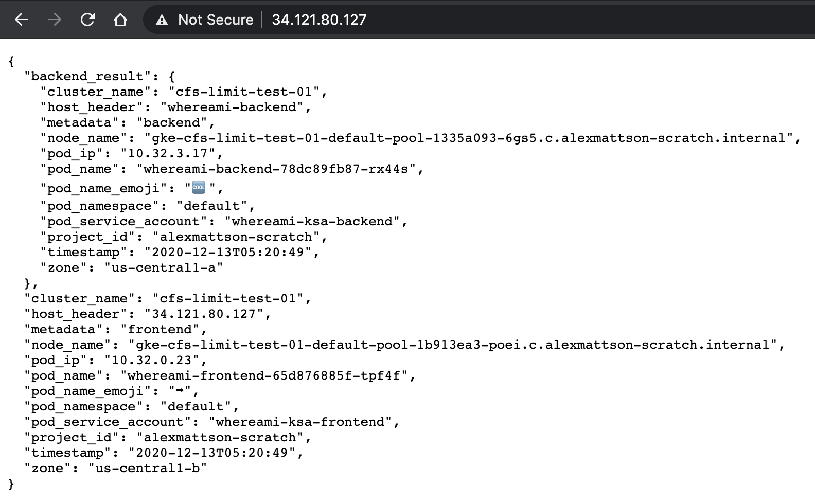This screenshot has height=504, width=815.
Task: Open the browser home page icon
Action: tap(120, 20)
